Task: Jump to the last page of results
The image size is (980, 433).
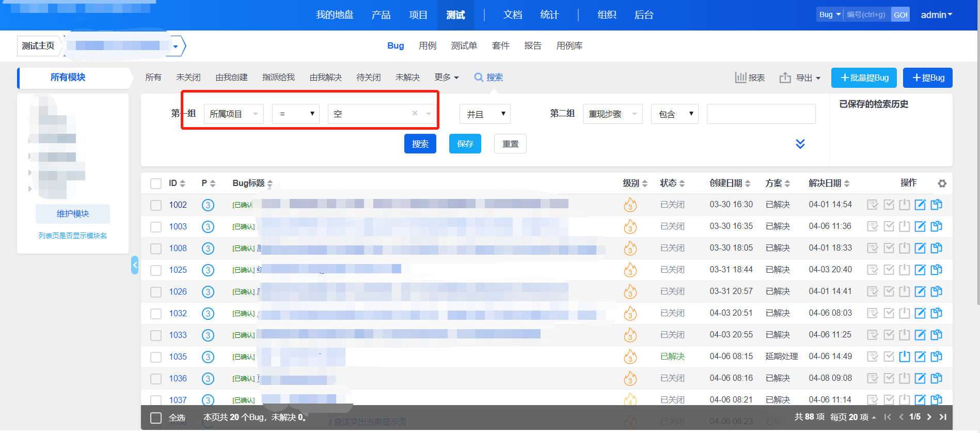Action: 943,417
